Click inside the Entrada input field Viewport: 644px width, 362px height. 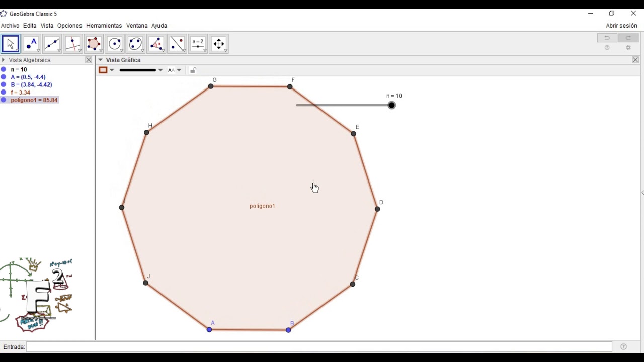pyautogui.click(x=319, y=347)
